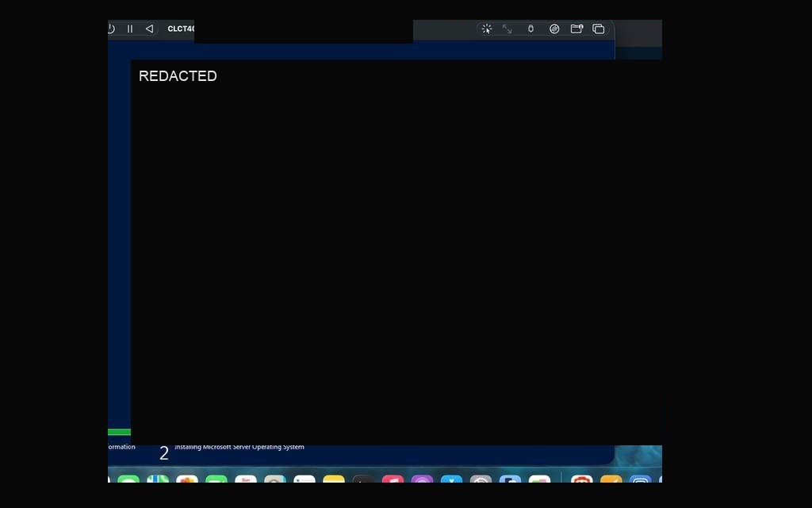Click the back triangle button in VM toolbar
The width and height of the screenshot is (812, 508).
pos(149,29)
